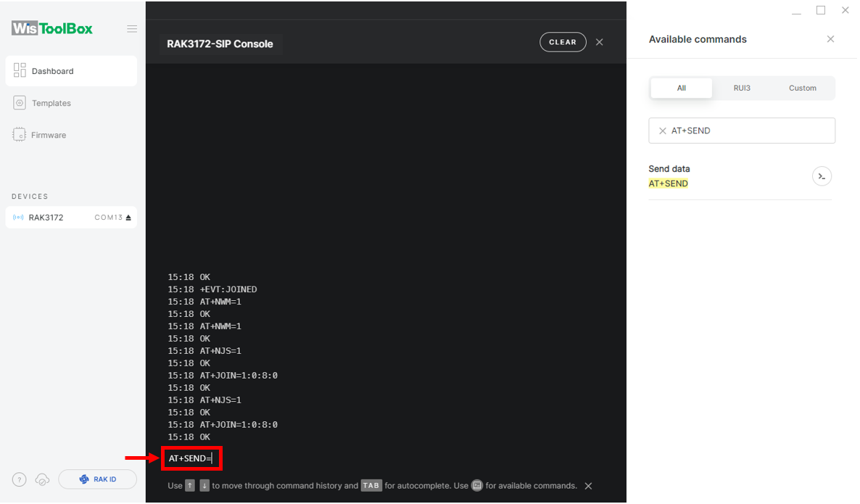Clear the AT+SEND search text
This screenshot has width=860, height=504.
[663, 131]
